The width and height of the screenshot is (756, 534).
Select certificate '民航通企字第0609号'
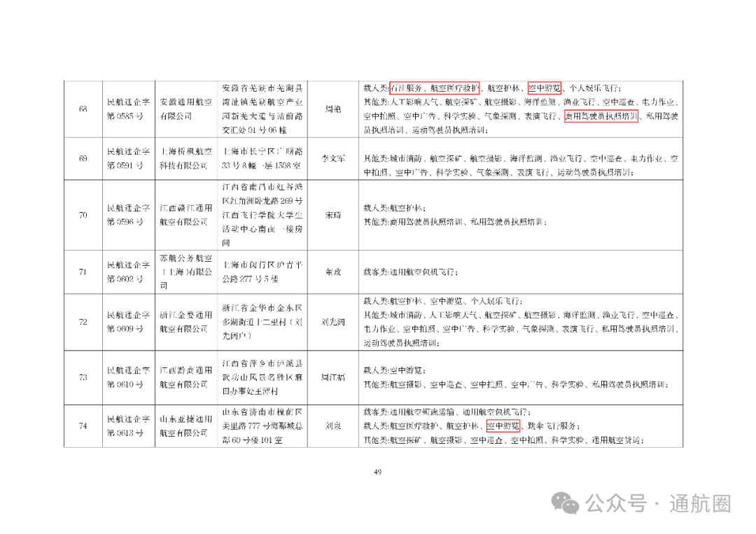128,322
